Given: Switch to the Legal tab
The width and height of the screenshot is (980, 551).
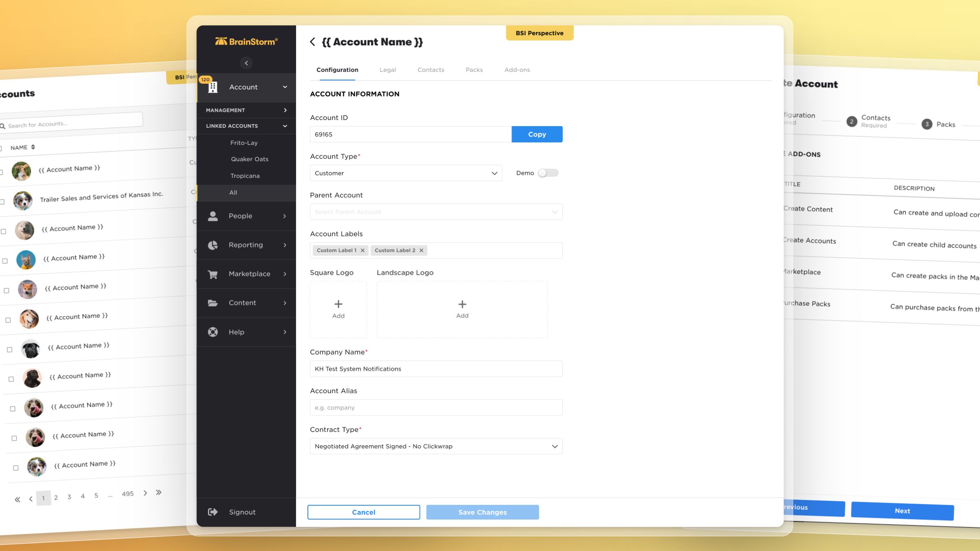Looking at the screenshot, I should tap(387, 70).
